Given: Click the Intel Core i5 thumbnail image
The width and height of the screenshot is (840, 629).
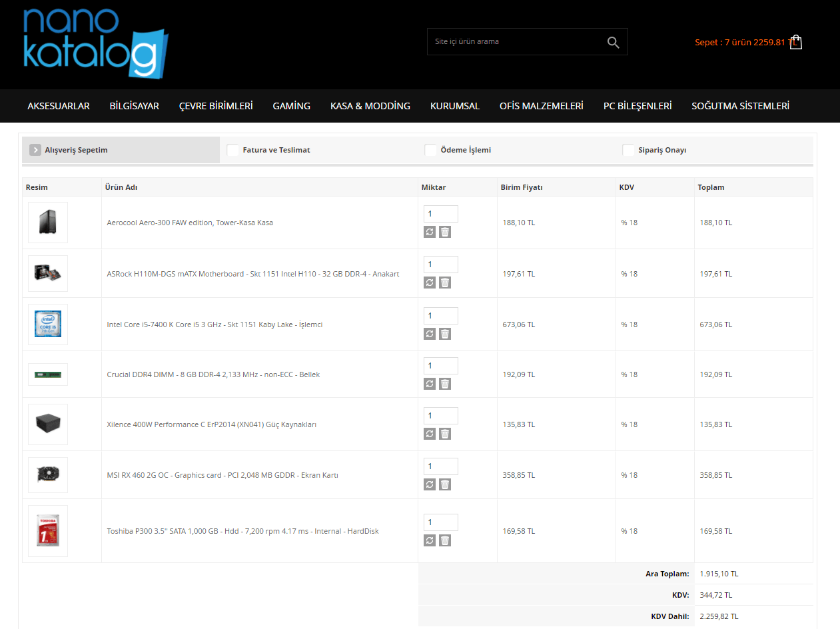Looking at the screenshot, I should point(48,324).
